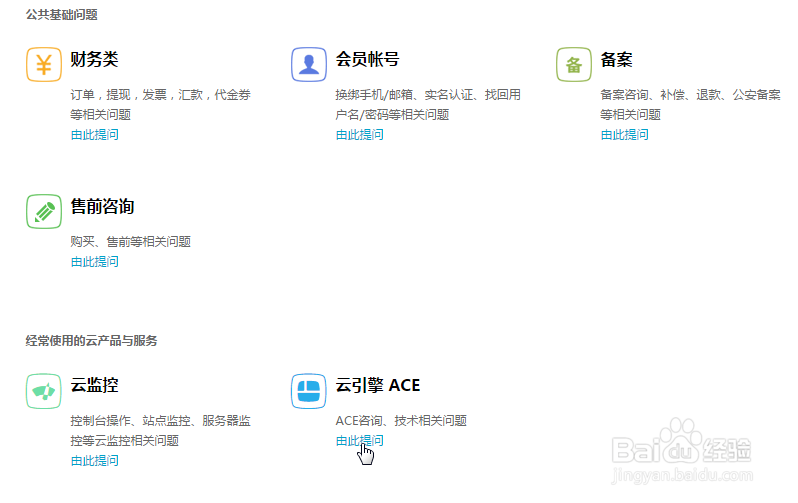
Task: Open 由此提问 link under 云监控
Action: click(95, 461)
